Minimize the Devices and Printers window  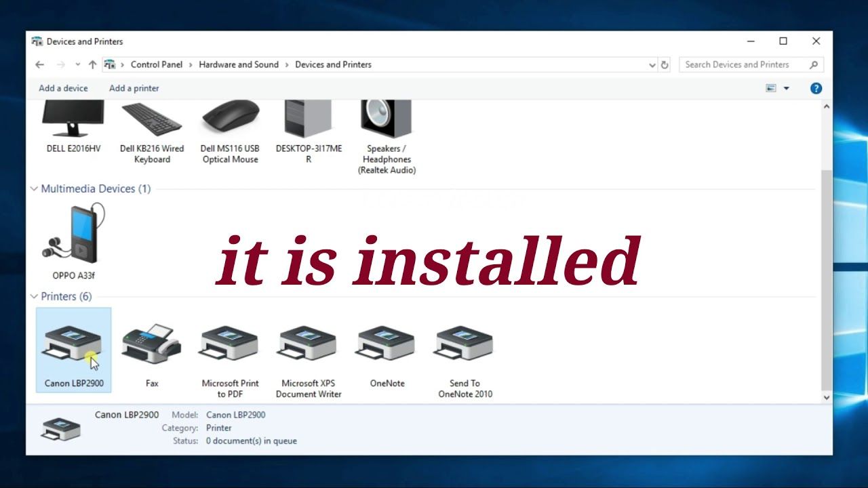pyautogui.click(x=751, y=41)
